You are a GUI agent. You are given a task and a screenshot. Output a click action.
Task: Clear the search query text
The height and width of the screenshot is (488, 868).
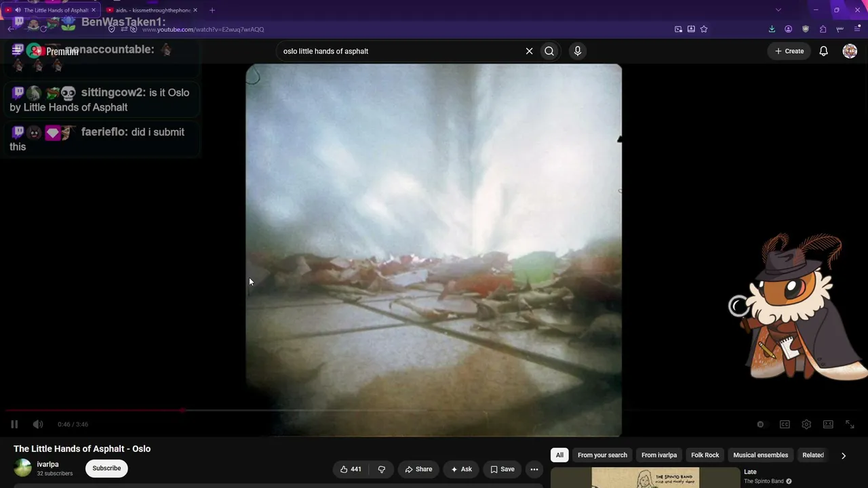[x=529, y=51]
